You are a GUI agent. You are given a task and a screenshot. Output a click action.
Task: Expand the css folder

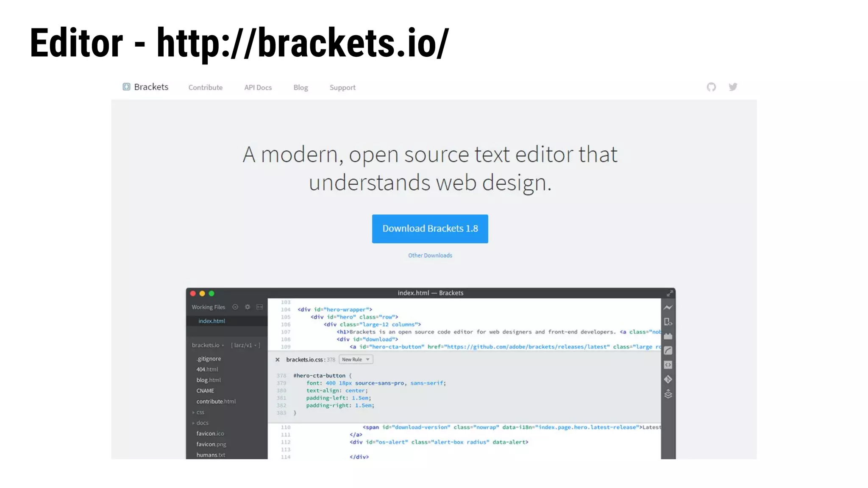[198, 412]
